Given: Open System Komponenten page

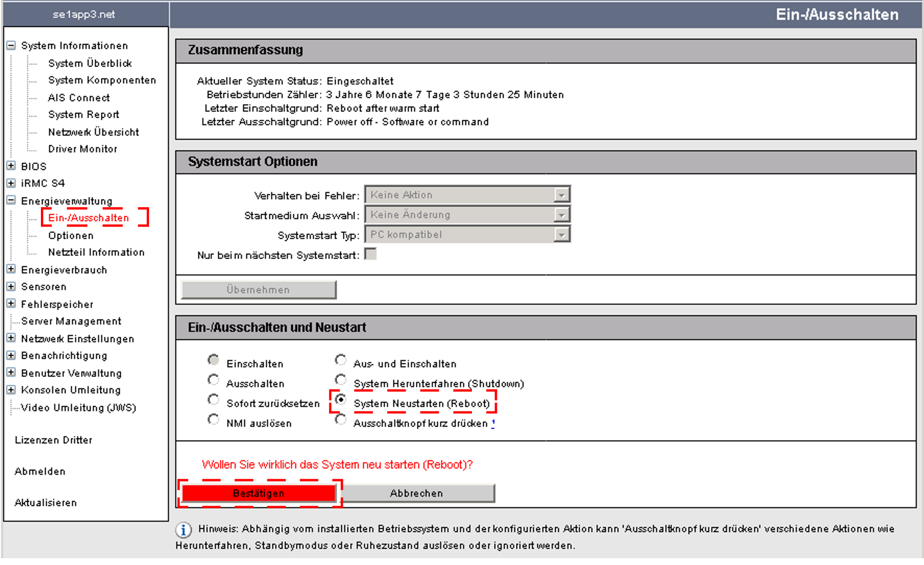Looking at the screenshot, I should click(x=102, y=80).
